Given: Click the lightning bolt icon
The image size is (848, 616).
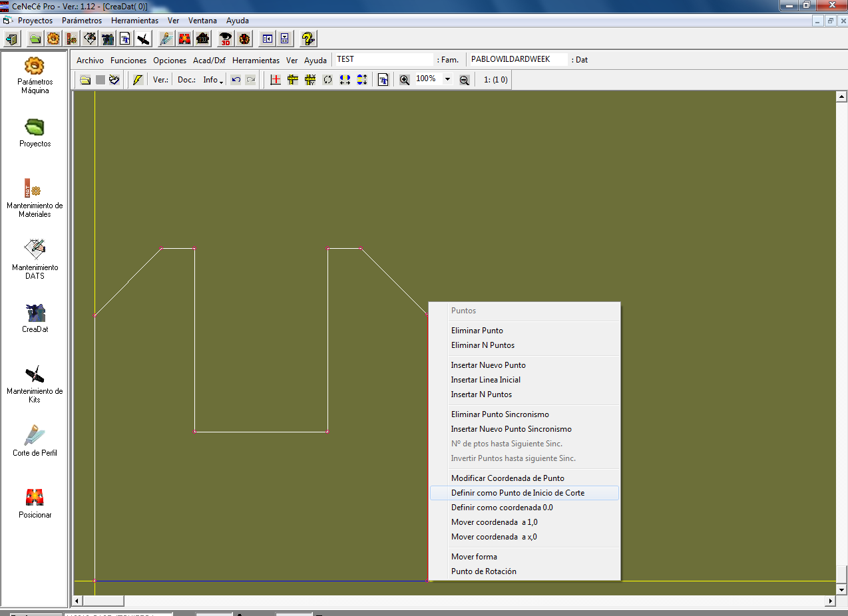Looking at the screenshot, I should tap(138, 80).
